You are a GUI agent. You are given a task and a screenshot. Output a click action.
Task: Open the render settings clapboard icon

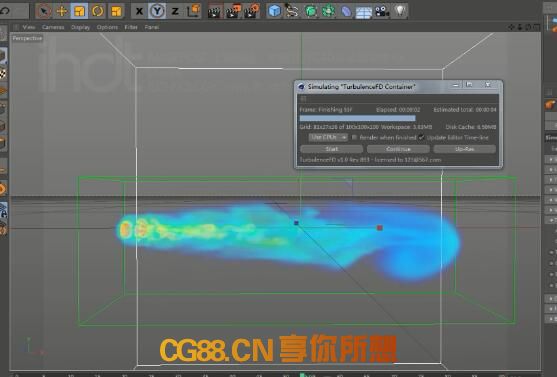pyautogui.click(x=252, y=11)
